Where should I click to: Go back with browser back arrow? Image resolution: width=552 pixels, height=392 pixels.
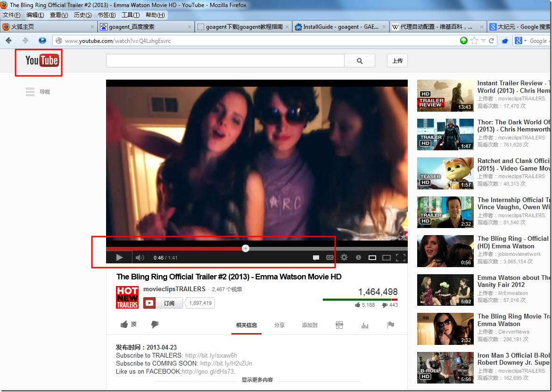tap(9, 41)
